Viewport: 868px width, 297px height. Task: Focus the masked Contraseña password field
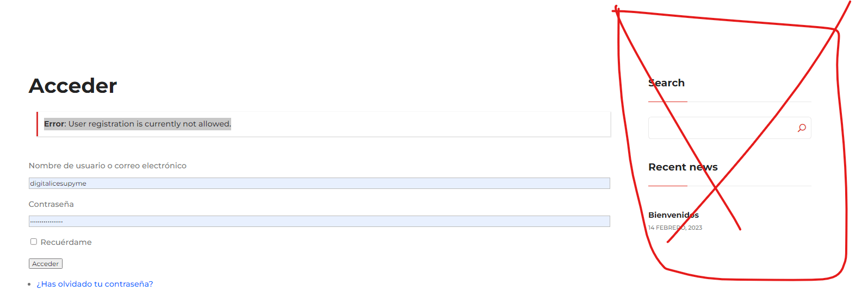click(319, 222)
